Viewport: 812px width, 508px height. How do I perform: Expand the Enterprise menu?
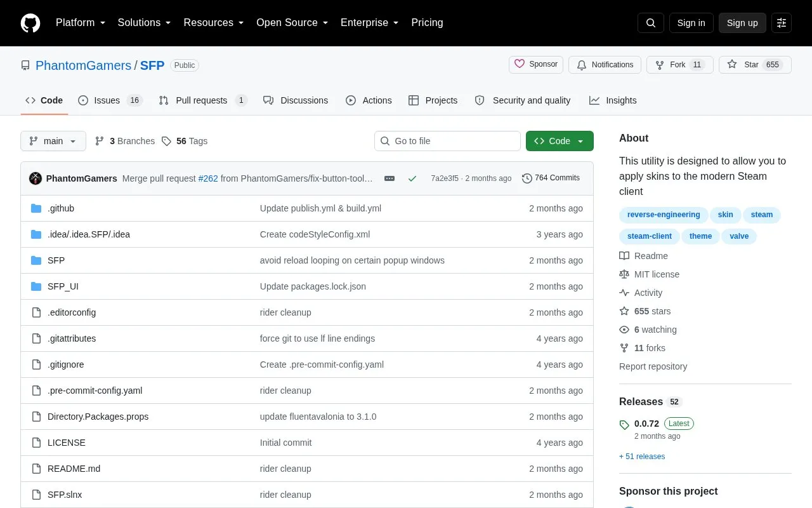(370, 23)
